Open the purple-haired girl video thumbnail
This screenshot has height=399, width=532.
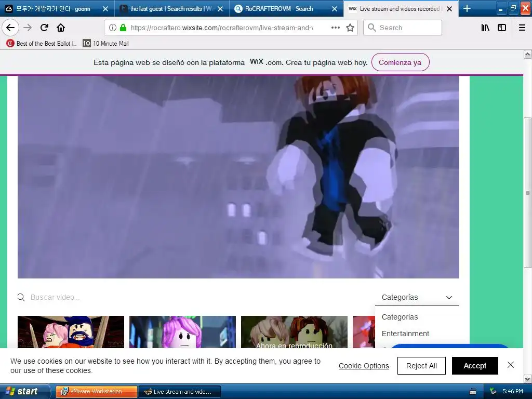pyautogui.click(x=182, y=332)
